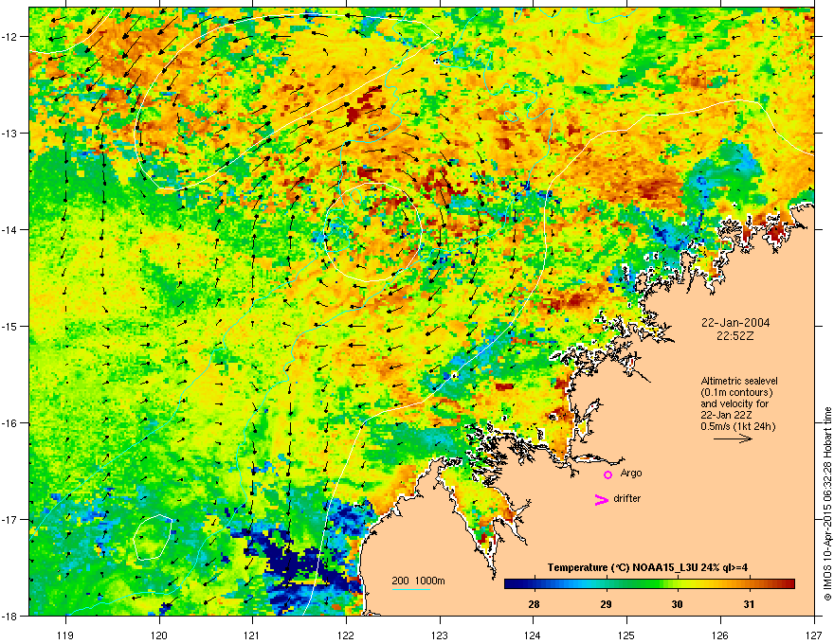The width and height of the screenshot is (834, 644).
Task: Click the latitude axis label -17
Action: 10,519
